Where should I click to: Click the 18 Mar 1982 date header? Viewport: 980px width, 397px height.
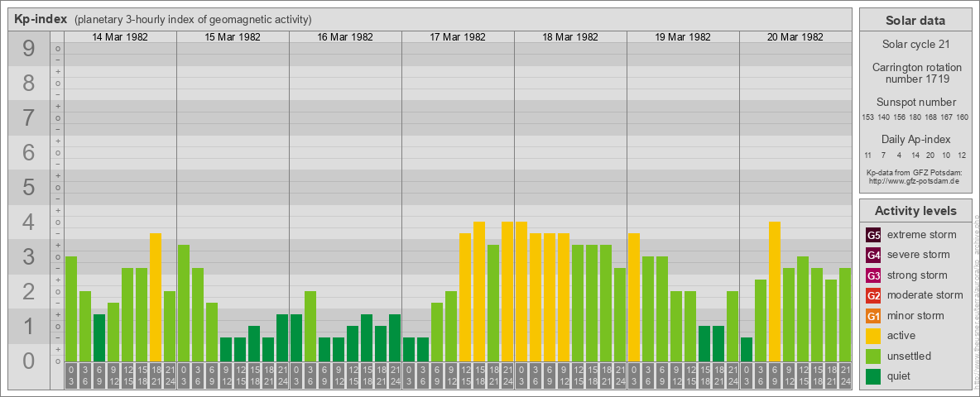tap(570, 37)
